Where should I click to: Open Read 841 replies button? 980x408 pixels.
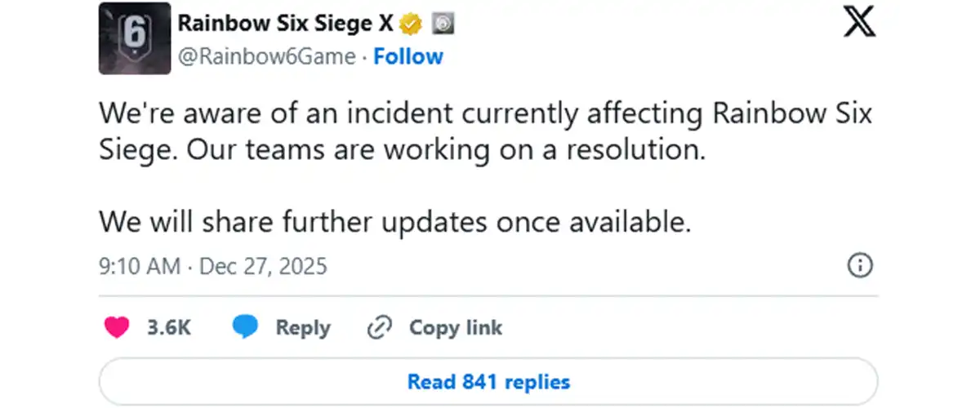click(x=488, y=381)
